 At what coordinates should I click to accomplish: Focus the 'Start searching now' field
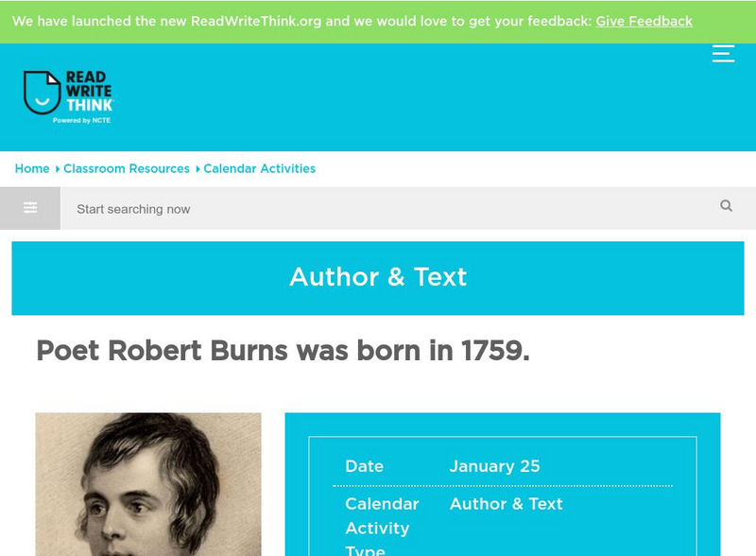coord(378,209)
